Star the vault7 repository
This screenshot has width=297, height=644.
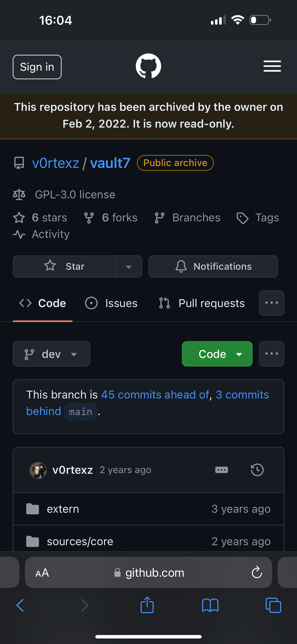pyautogui.click(x=64, y=266)
